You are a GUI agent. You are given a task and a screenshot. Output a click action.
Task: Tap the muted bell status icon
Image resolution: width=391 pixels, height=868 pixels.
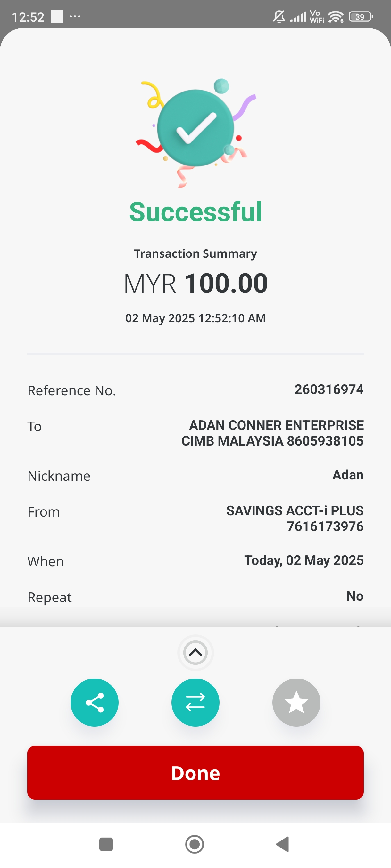(279, 17)
